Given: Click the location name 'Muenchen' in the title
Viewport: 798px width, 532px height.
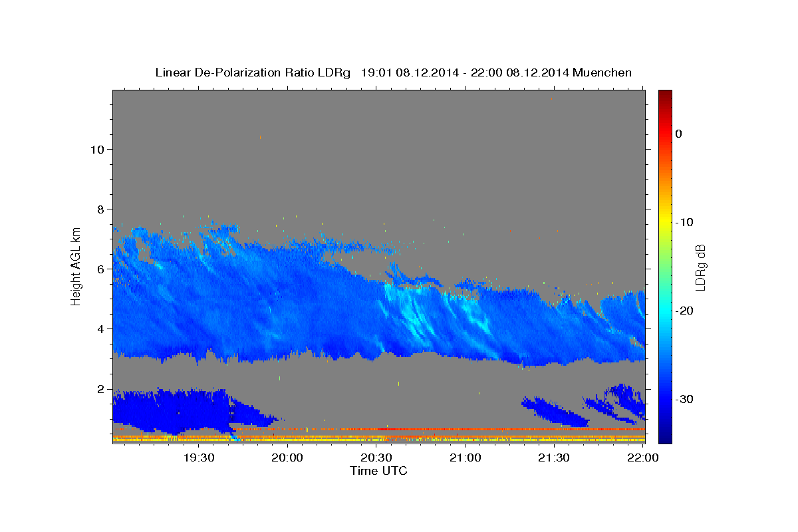Looking at the screenshot, I should click(x=602, y=72).
